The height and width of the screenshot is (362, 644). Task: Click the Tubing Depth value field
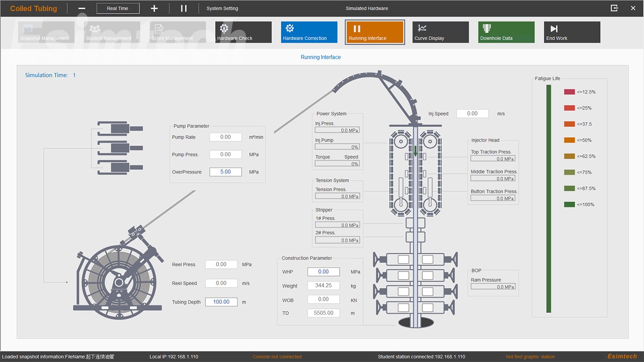[221, 302]
